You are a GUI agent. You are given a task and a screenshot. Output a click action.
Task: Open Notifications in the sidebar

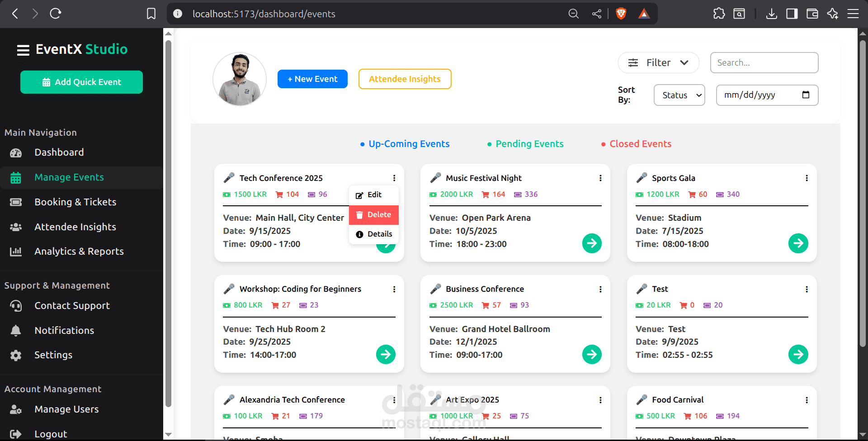pyautogui.click(x=81, y=331)
